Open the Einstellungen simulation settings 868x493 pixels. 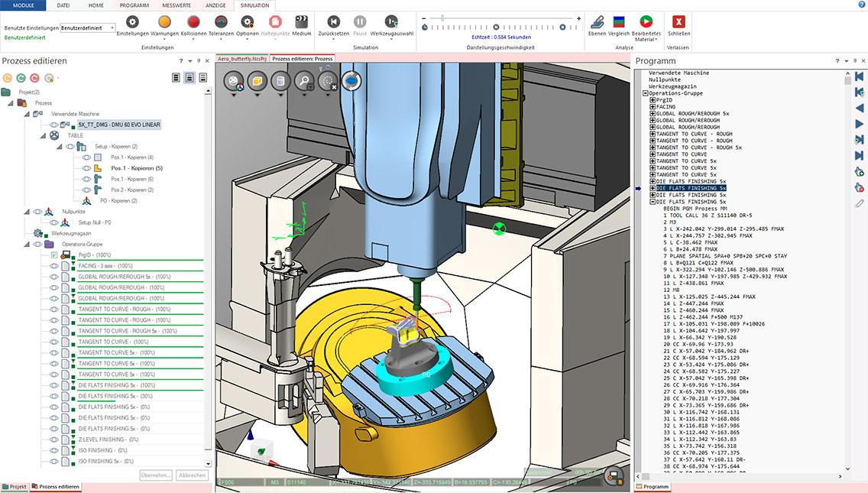(x=132, y=22)
